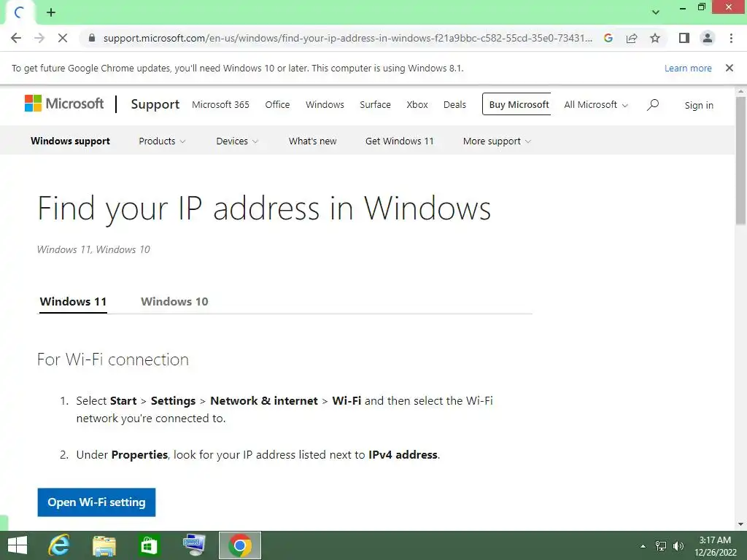Open the What's new link
The height and width of the screenshot is (560, 747).
312,141
